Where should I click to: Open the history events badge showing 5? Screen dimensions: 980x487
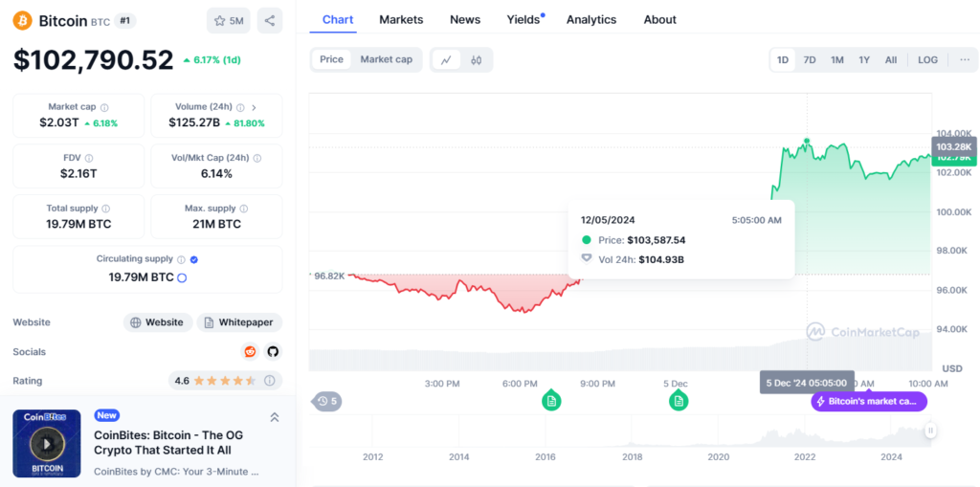(x=327, y=401)
